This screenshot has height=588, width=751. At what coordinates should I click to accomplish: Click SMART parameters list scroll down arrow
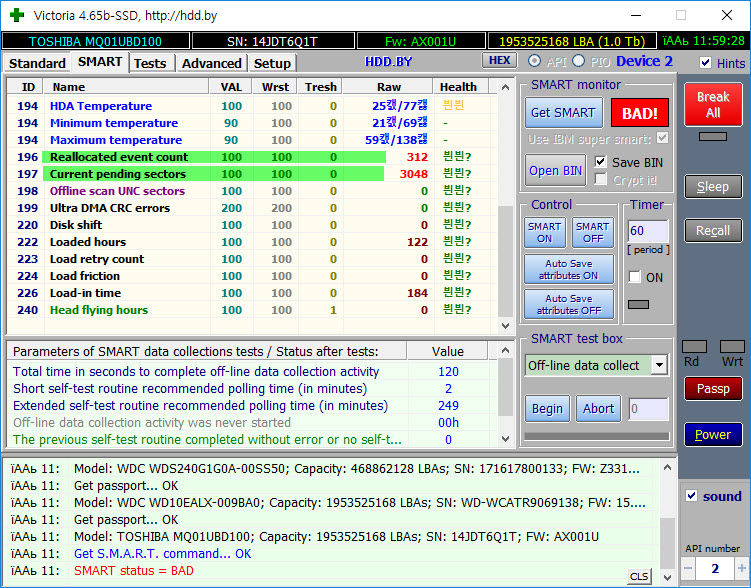click(505, 439)
